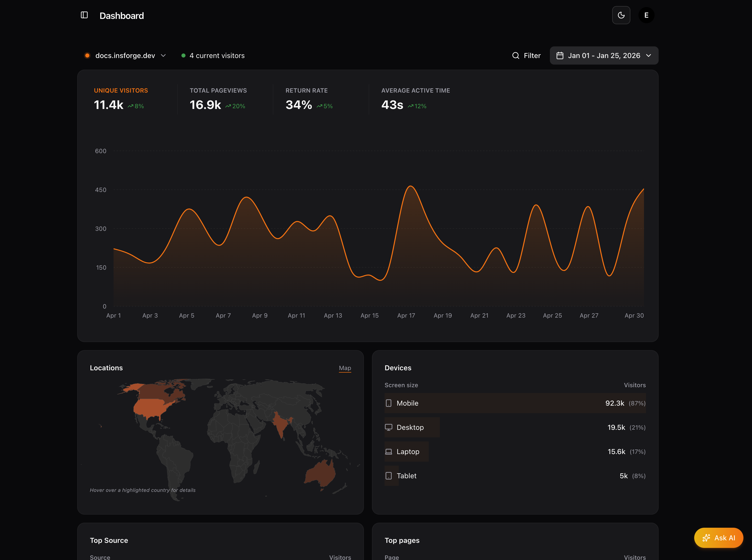This screenshot has height=560, width=752.
Task: Click the Ask AI button
Action: [718, 538]
